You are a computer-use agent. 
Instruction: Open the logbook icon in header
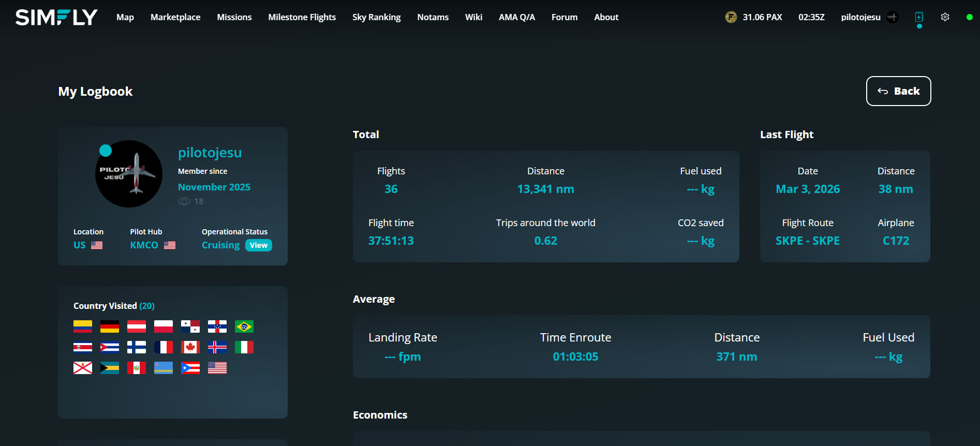coord(919,17)
